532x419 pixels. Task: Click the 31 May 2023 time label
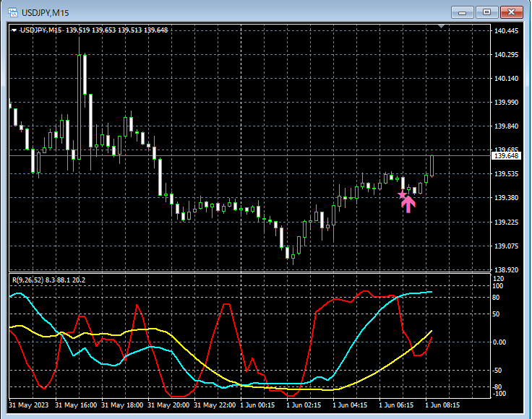tap(29, 405)
